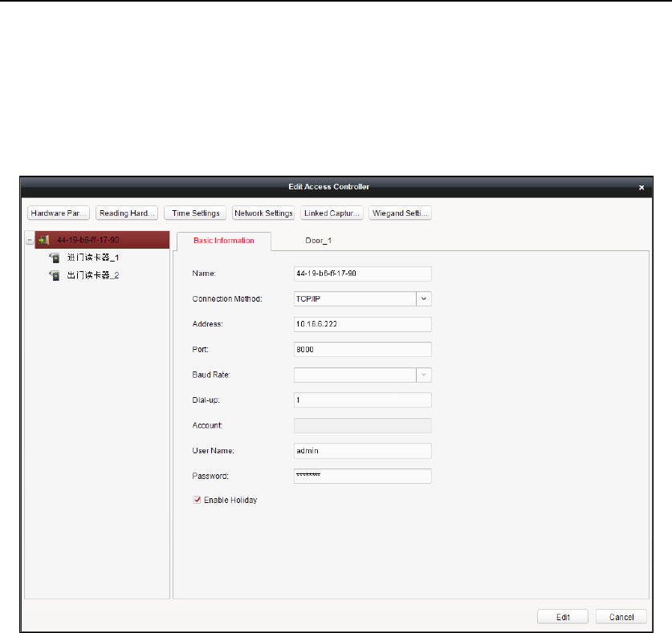Open the Connection Method dropdown arrow
This screenshot has height=633, width=672.
(424, 299)
